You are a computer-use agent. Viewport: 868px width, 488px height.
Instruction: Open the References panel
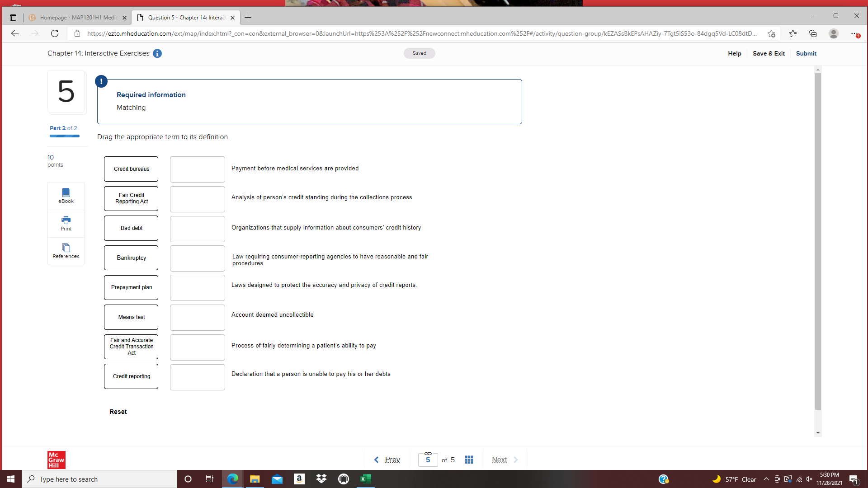66,250
